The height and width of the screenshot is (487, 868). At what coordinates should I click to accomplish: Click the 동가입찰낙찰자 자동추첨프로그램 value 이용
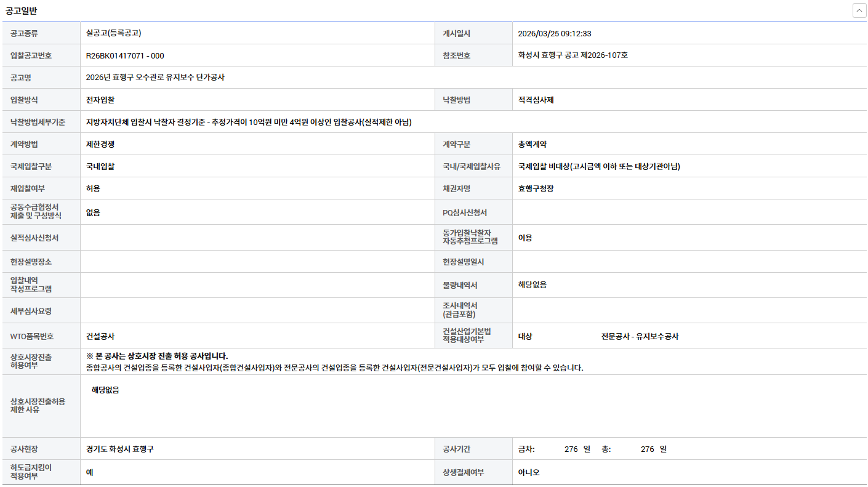(525, 238)
